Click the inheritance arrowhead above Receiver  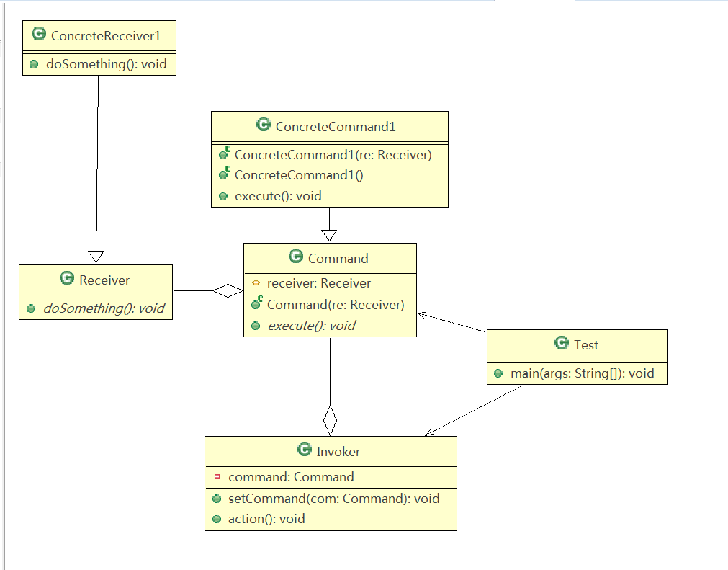[x=96, y=257]
